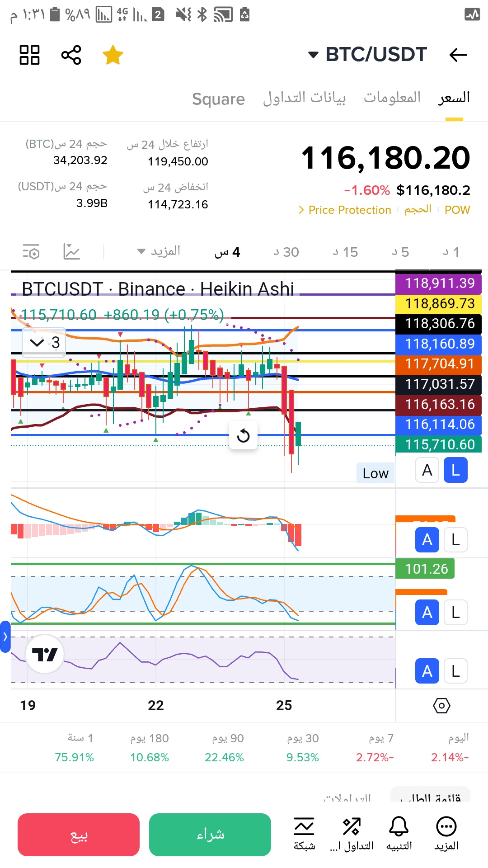Screen dimensions: 488x868
Task: Tap the share icon
Action: tap(71, 55)
